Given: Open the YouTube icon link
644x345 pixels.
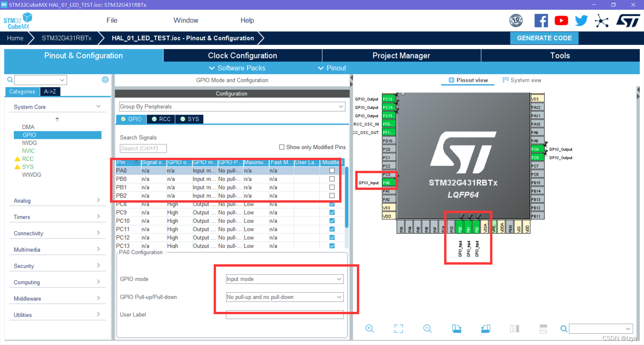Looking at the screenshot, I should click(x=561, y=21).
